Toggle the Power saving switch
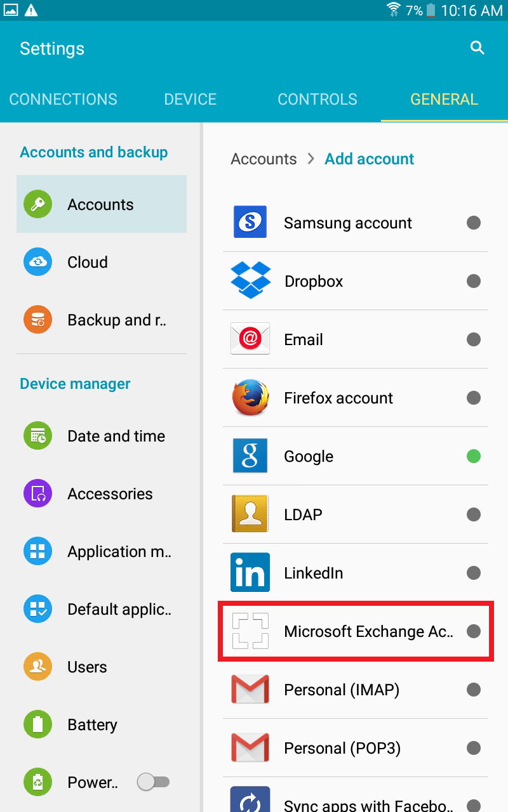The image size is (508, 812). pyautogui.click(x=154, y=782)
